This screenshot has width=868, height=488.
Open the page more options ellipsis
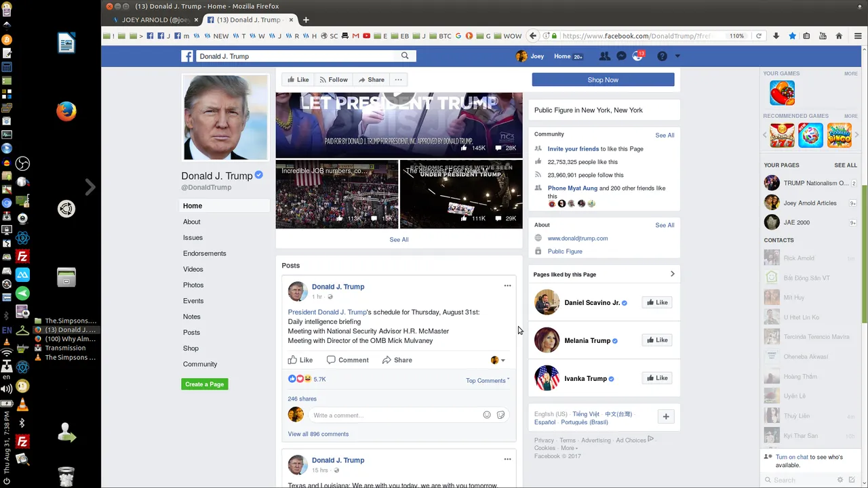pyautogui.click(x=399, y=80)
